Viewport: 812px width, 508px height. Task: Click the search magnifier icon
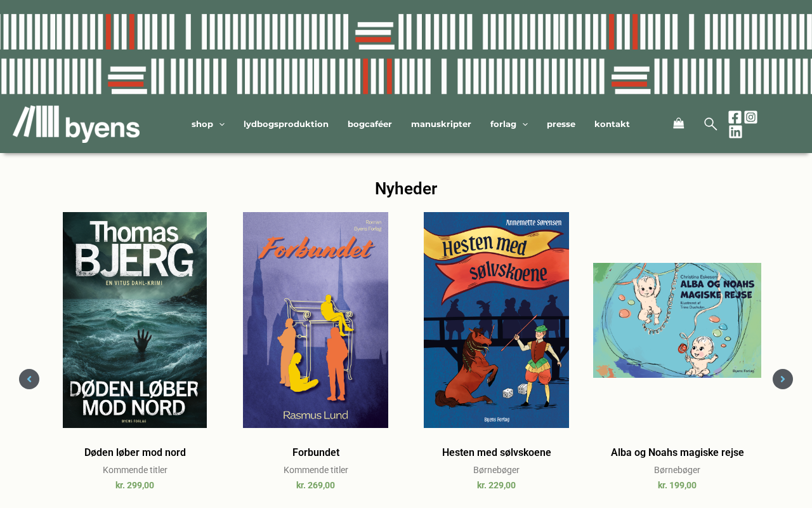[710, 124]
